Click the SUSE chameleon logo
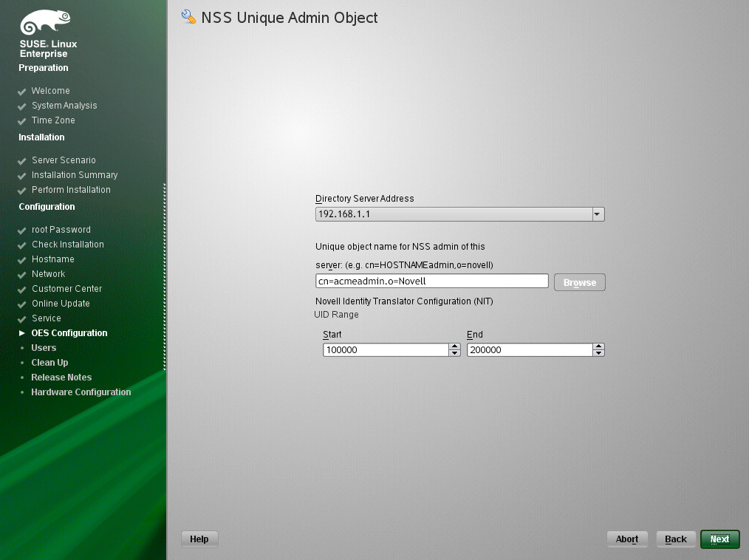Viewport: 749px width, 560px height. [45, 22]
